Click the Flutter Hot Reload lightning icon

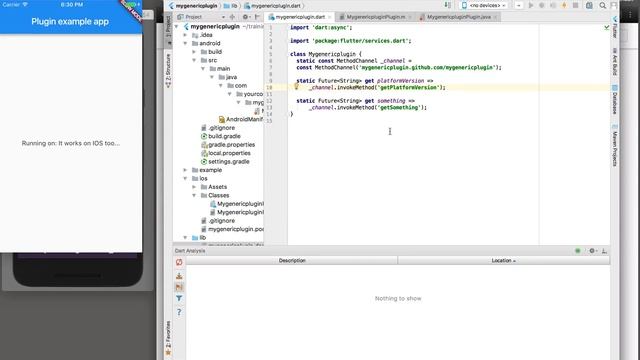(x=564, y=5)
